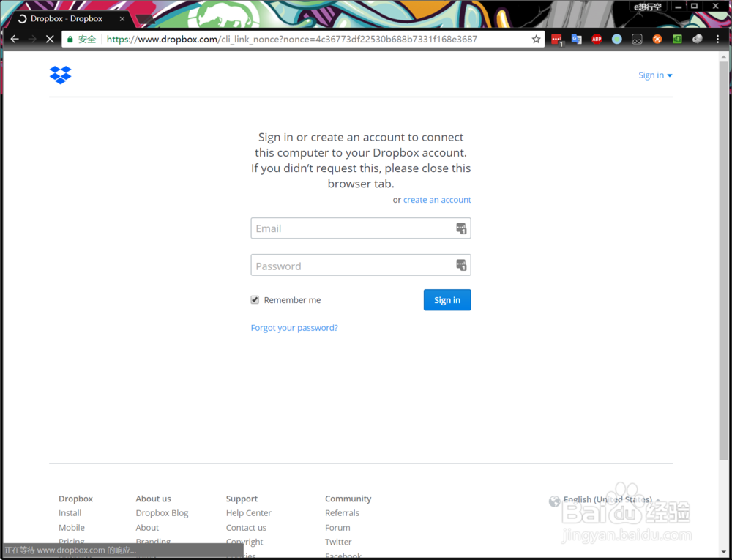
Task: Click the Copyright footer link
Action: coord(244,542)
